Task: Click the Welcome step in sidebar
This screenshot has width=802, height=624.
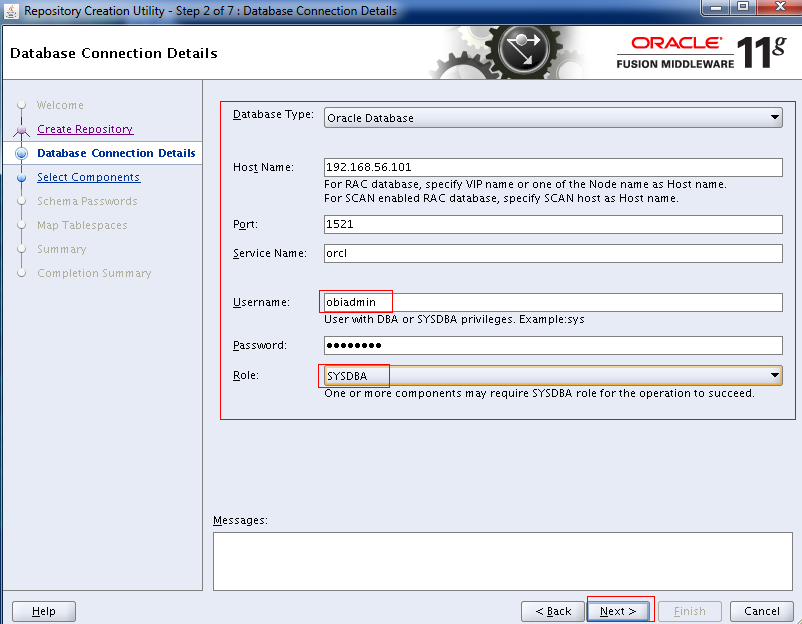Action: tap(60, 105)
